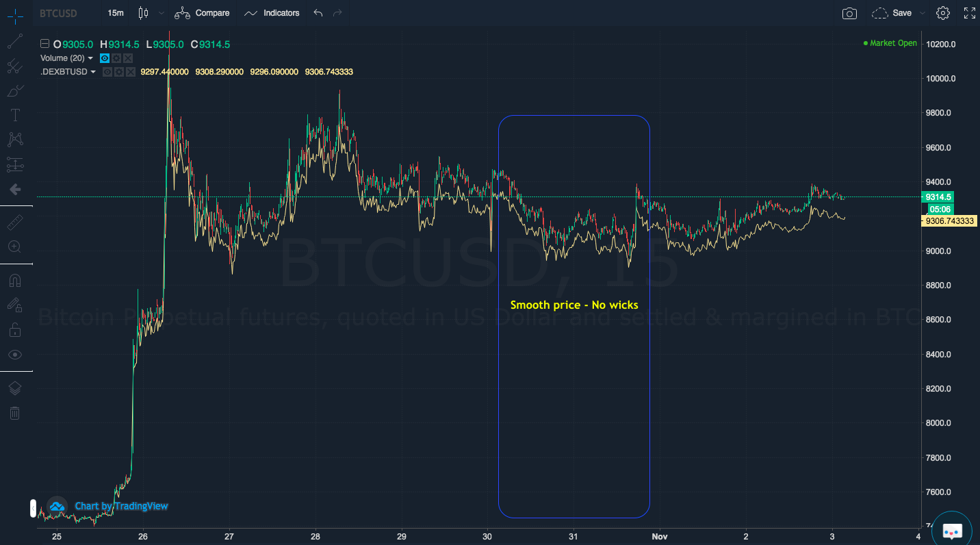Select the prediction and measurement tools

click(15, 164)
